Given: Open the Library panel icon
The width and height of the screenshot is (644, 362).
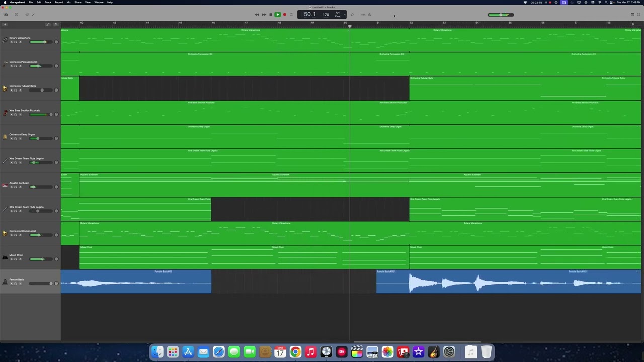Looking at the screenshot, I should point(6,14).
